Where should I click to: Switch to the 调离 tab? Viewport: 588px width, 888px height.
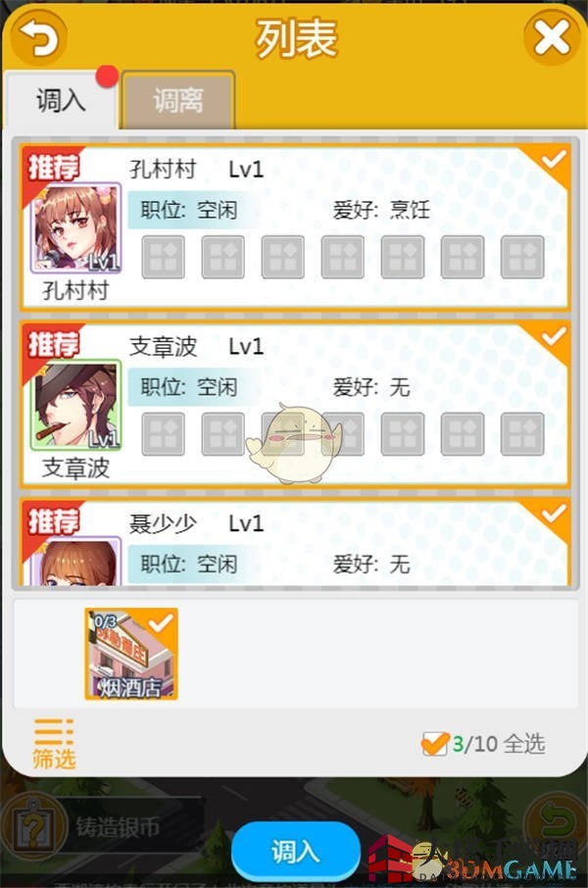(x=178, y=101)
